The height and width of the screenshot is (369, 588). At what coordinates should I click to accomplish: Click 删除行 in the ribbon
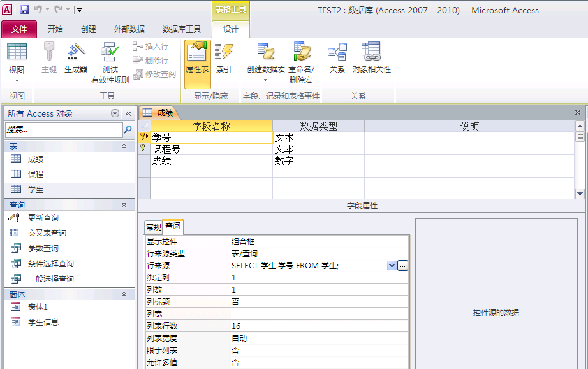(151, 60)
